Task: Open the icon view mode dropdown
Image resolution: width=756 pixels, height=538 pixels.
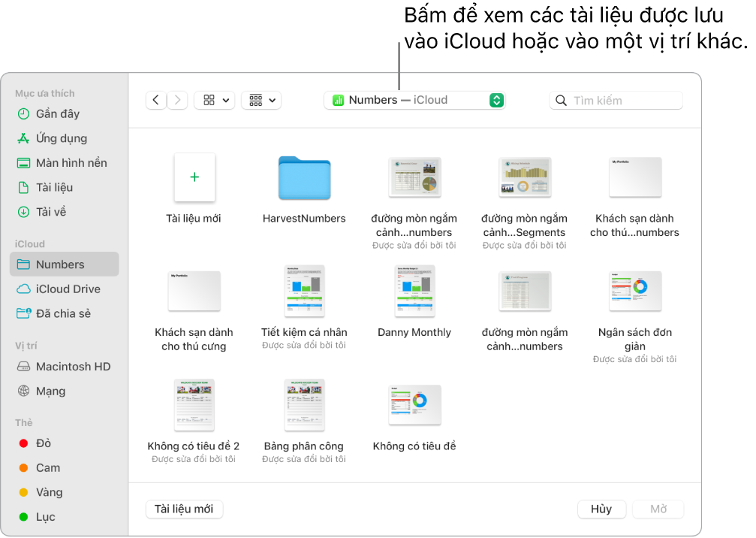Action: click(x=215, y=101)
